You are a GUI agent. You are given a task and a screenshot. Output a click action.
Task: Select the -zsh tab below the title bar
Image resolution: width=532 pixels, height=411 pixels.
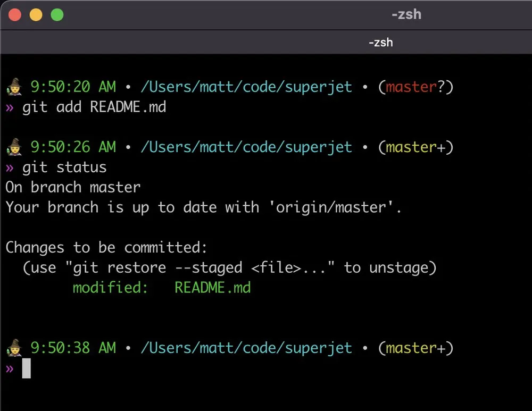coord(381,42)
